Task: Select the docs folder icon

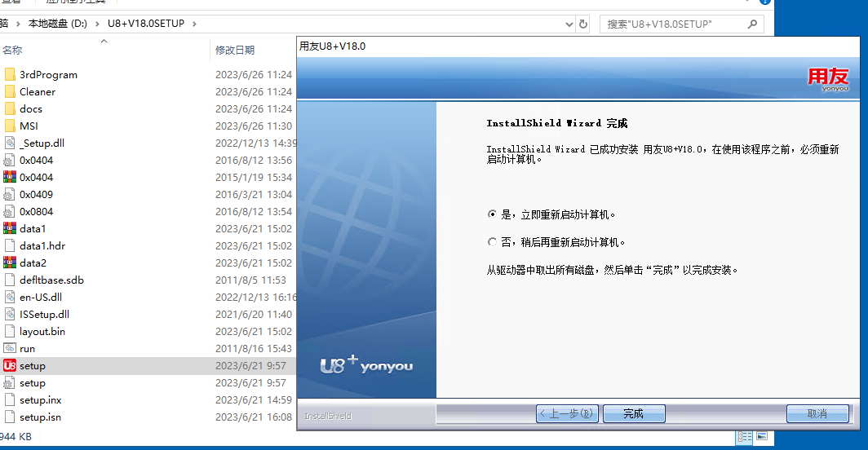Action: pos(10,108)
